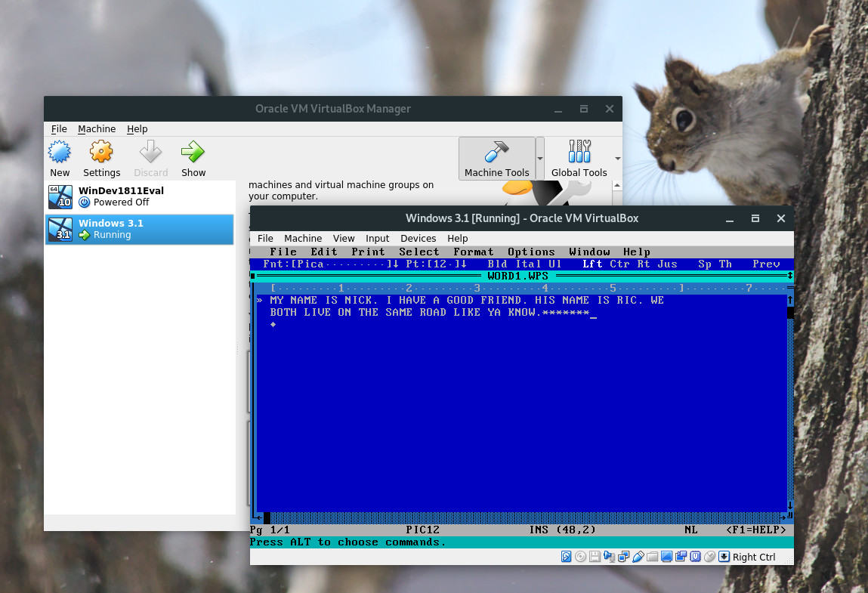Click the network adapter indicator icon
The image size is (868, 593).
point(623,557)
